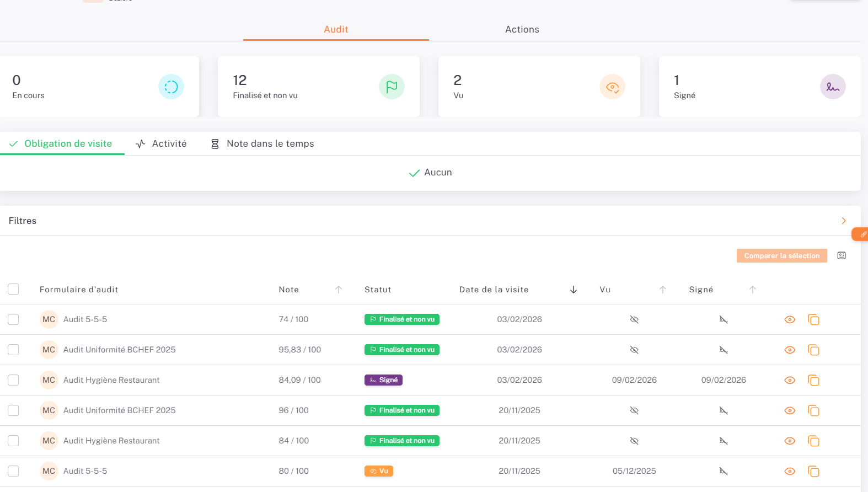The width and height of the screenshot is (868, 492).
Task: Tick checkbox for Audit Hygiène Restaurant 84 / 100
Action: (x=13, y=441)
